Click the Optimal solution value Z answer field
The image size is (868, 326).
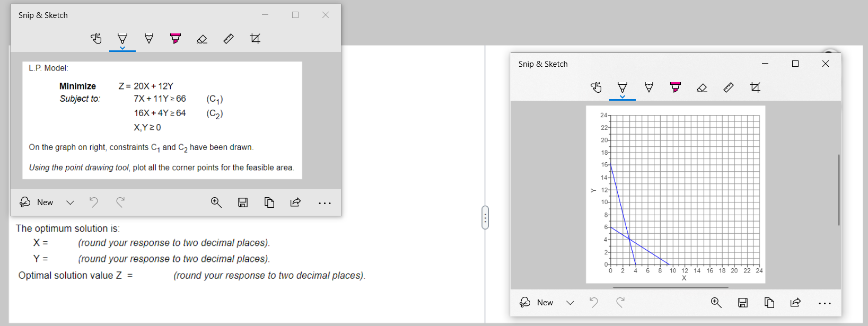click(153, 276)
